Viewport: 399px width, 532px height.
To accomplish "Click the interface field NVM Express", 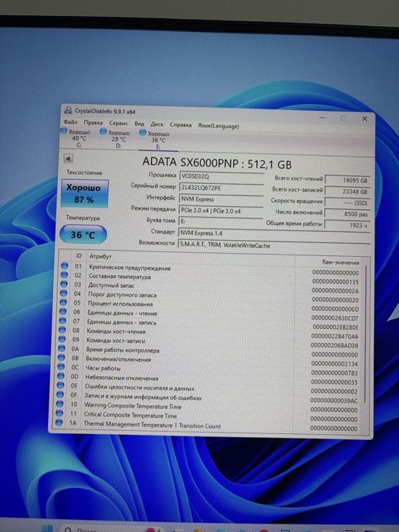I will [x=221, y=199].
